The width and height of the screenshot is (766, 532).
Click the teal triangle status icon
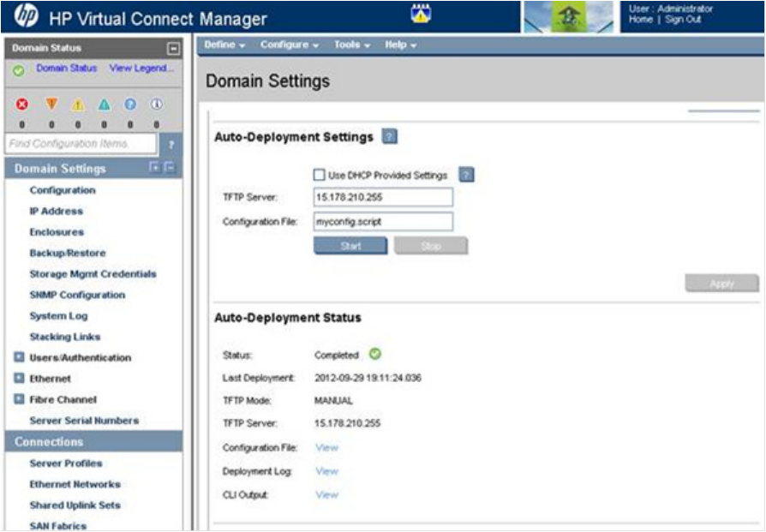[104, 105]
